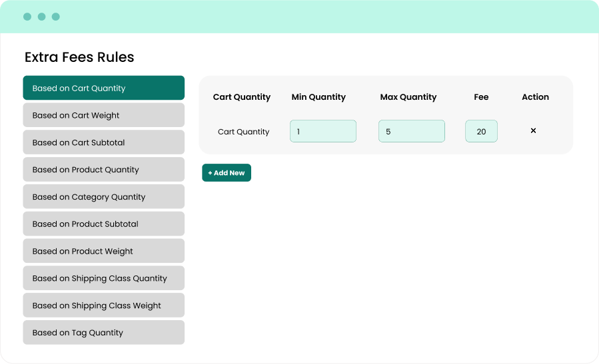Click the first window control dot
This screenshot has height=364, width=599.
(x=27, y=17)
